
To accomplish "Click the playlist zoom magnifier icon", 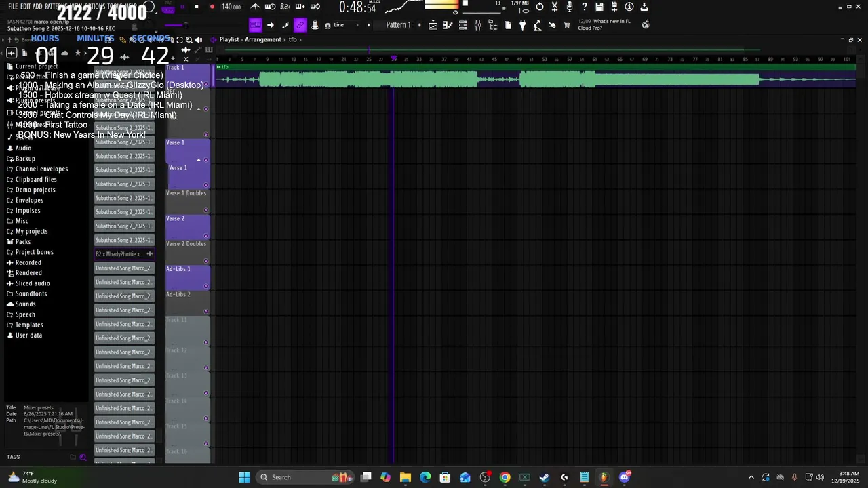I will point(189,40).
